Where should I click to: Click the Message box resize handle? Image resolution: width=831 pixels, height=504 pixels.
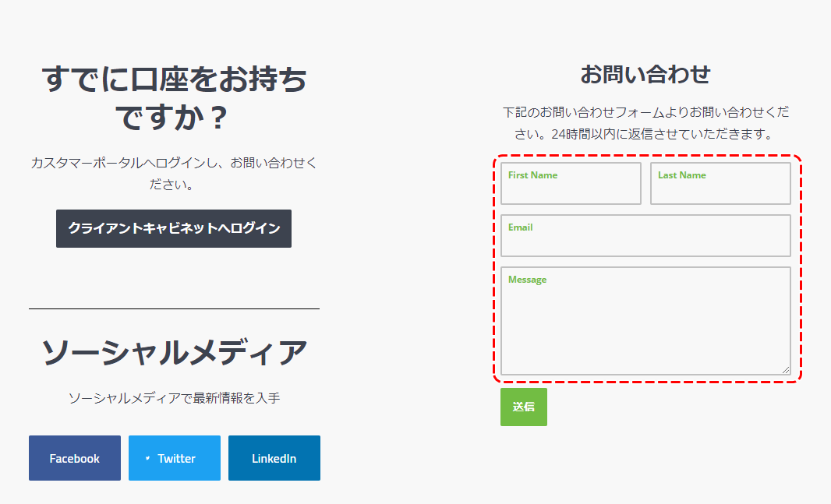[x=786, y=370]
